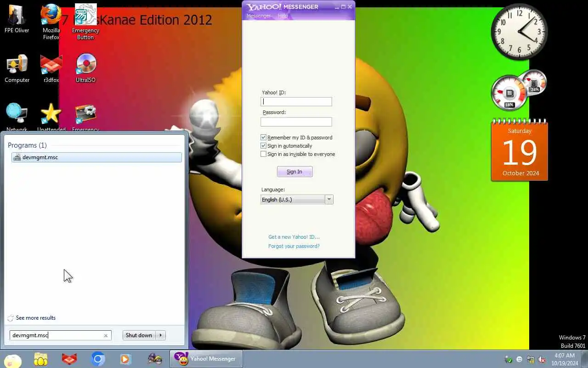This screenshot has height=368, width=588.
Task: Click the round gray tray icon
Action: (520, 359)
